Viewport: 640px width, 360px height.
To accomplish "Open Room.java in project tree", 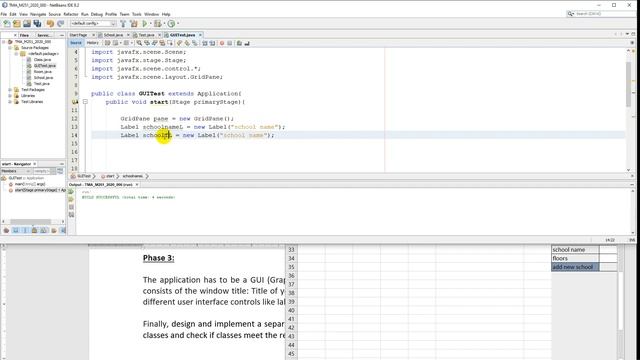I will [x=42, y=71].
